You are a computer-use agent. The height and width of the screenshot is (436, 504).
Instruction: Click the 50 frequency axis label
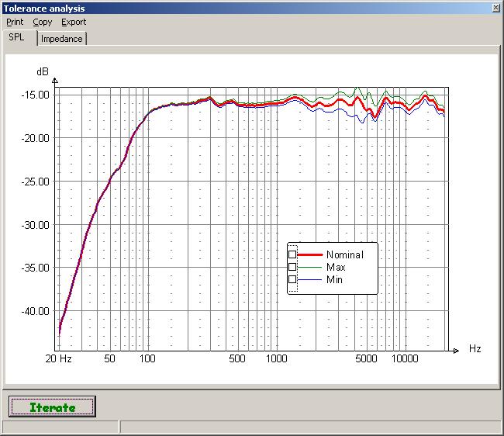pyautogui.click(x=109, y=358)
